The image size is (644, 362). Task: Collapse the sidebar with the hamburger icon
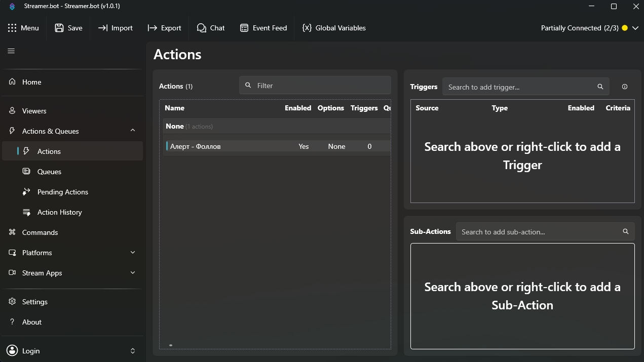tap(11, 51)
